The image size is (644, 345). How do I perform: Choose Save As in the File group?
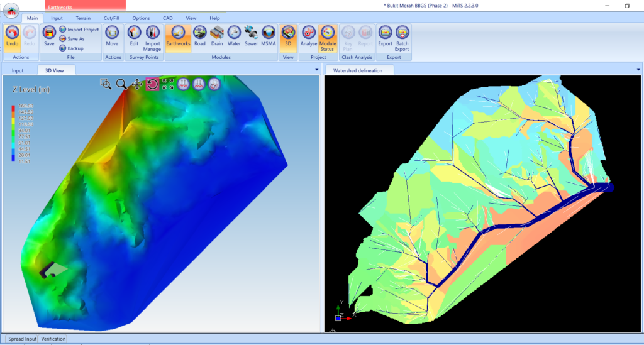(x=72, y=38)
